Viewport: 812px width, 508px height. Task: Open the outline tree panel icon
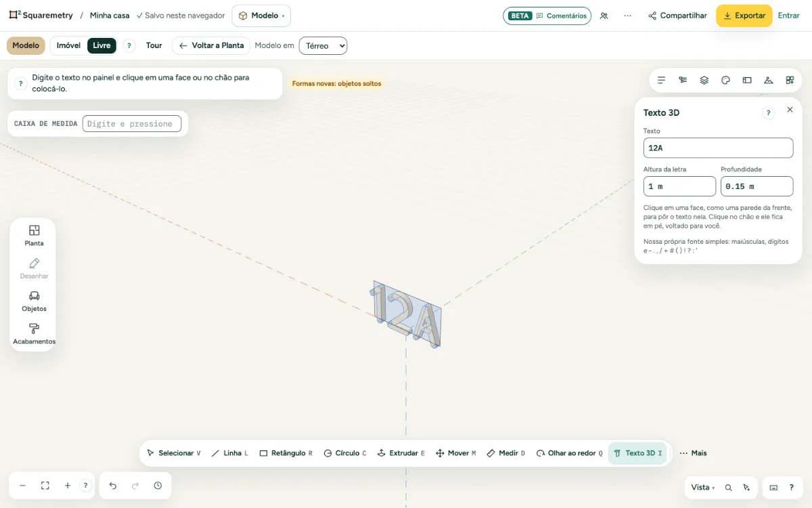[x=683, y=80]
